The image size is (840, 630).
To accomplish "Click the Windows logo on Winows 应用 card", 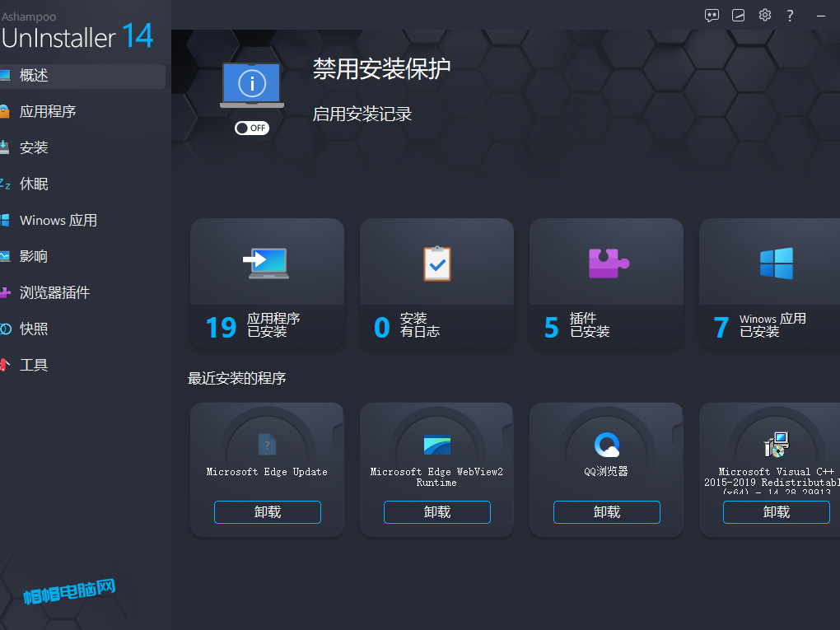I will (x=776, y=262).
